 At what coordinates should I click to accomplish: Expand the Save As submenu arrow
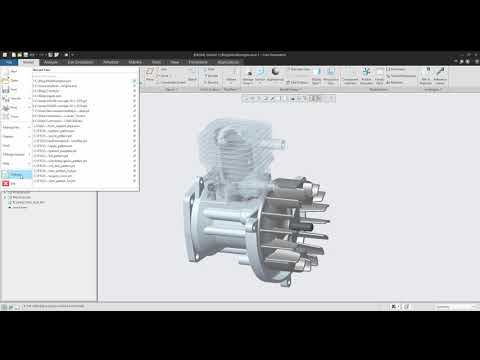click(29, 99)
